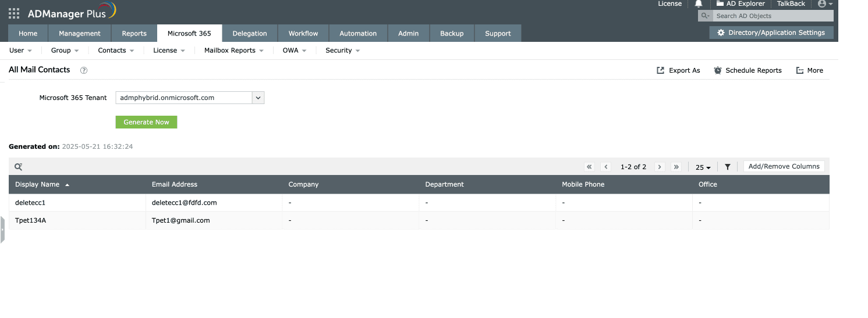868x318 pixels.
Task: Switch to the Delegation tab
Action: (250, 33)
